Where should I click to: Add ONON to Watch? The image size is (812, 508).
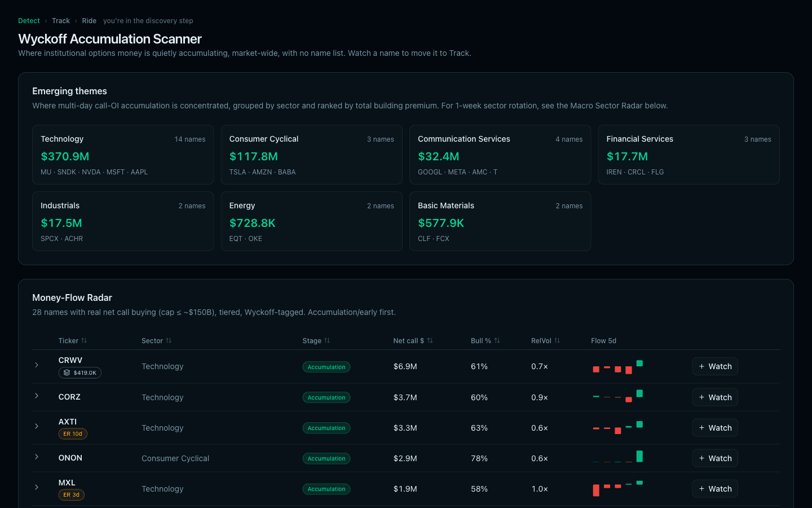click(715, 458)
